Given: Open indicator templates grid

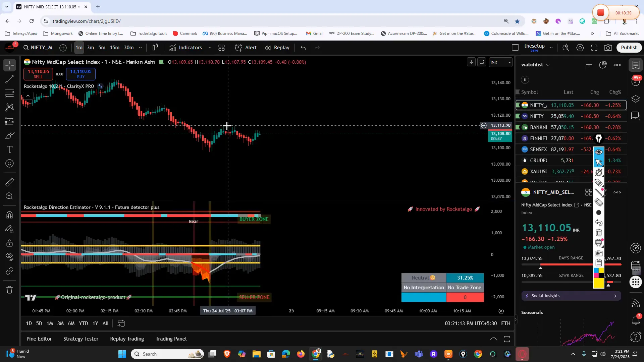Looking at the screenshot, I should [221, 48].
